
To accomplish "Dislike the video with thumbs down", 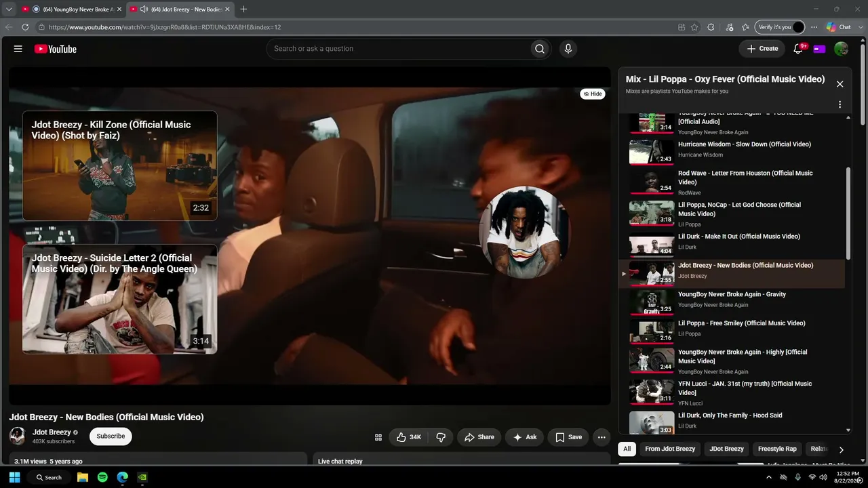I will pyautogui.click(x=441, y=437).
